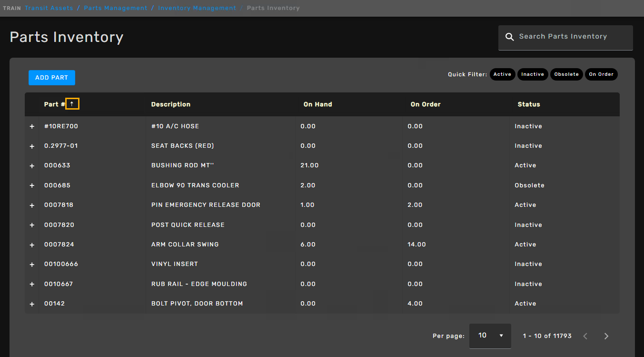The image size is (644, 357).
Task: Click the Part # ascending sort arrow
Action: point(72,104)
